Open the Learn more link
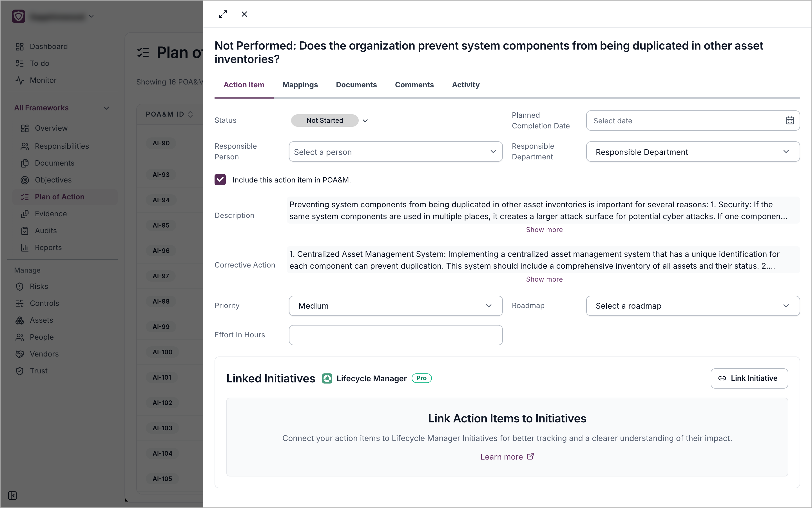The width and height of the screenshot is (812, 508). click(x=507, y=456)
